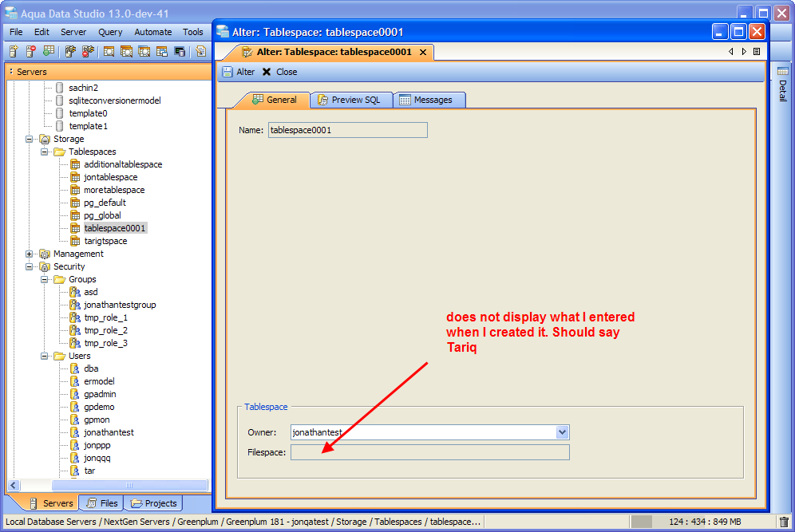Screen dimensions: 795x532
Task: Open the Tools menu
Action: point(193,32)
